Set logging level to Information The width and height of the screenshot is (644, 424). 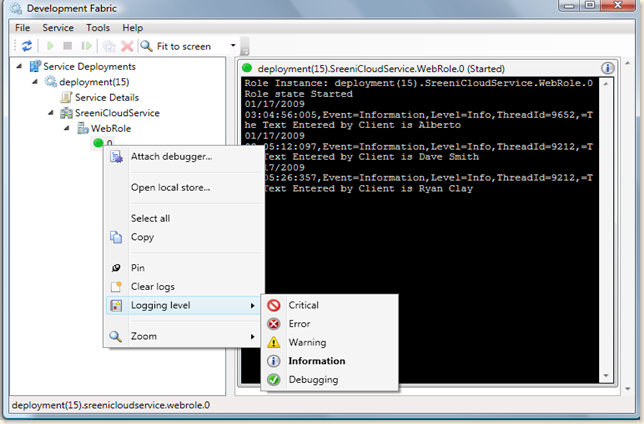[x=330, y=361]
